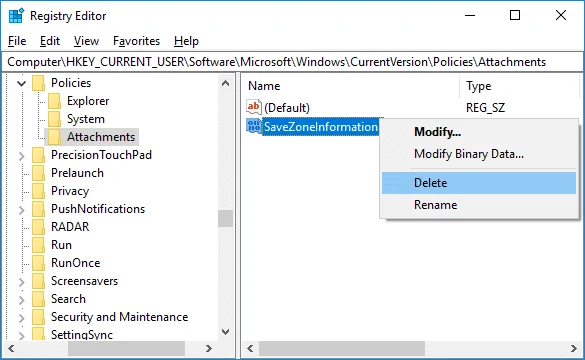The image size is (585, 360).
Task: Click tree pane scroll left arrow
Action: tap(11, 349)
